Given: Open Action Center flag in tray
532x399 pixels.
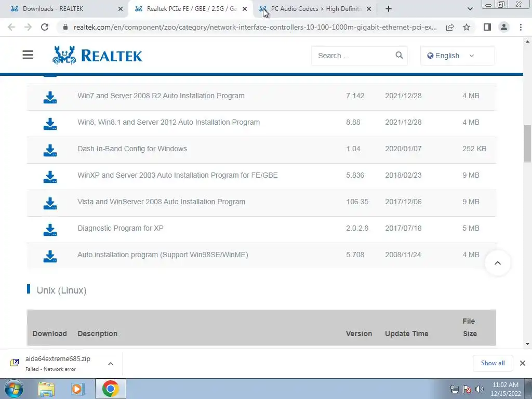Looking at the screenshot, I should pyautogui.click(x=467, y=389).
